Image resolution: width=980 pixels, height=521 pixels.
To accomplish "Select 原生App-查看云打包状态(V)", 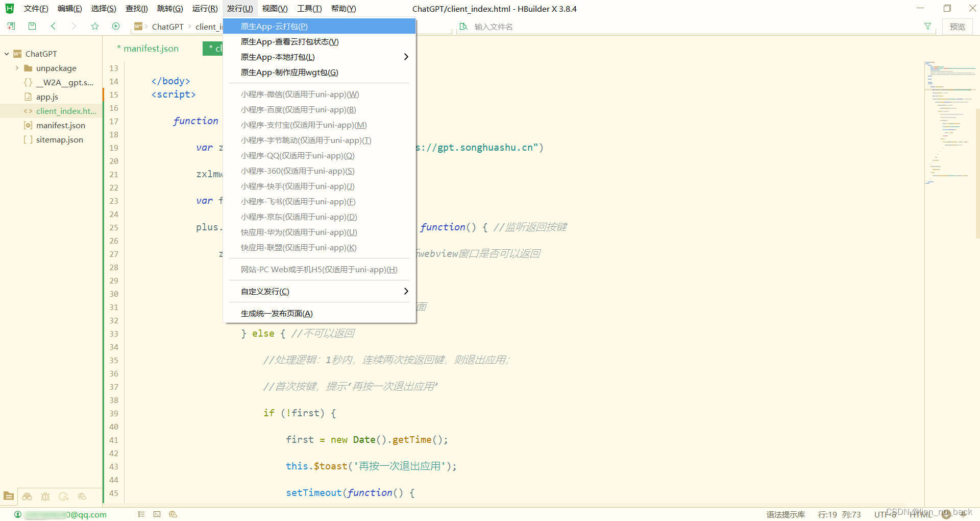I will (x=320, y=41).
